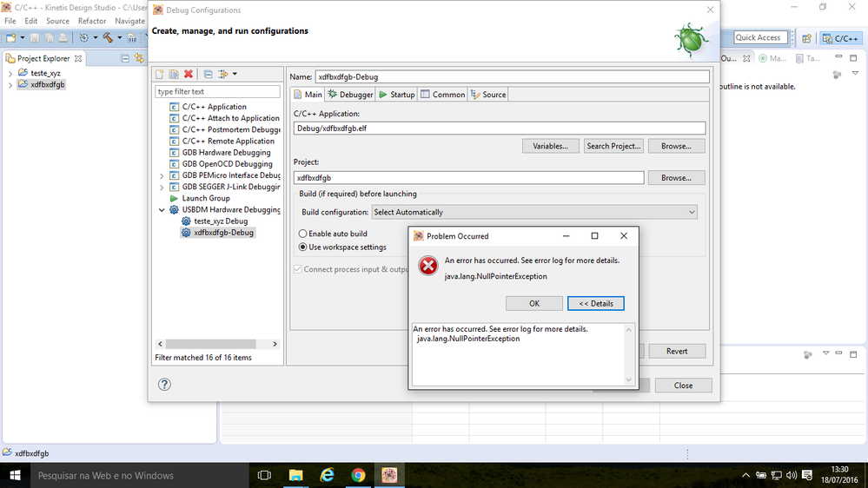Open New wizard dropdown arrow

22,37
